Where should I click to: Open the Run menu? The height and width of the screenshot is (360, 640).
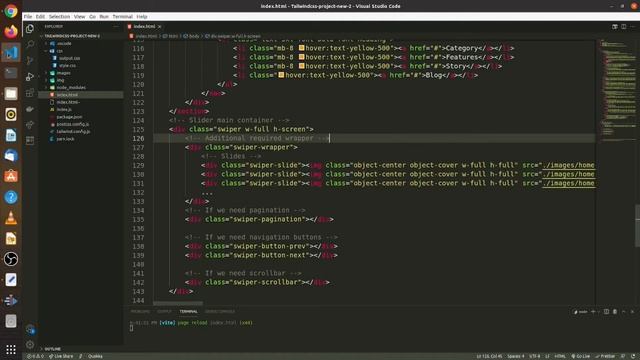(104, 17)
